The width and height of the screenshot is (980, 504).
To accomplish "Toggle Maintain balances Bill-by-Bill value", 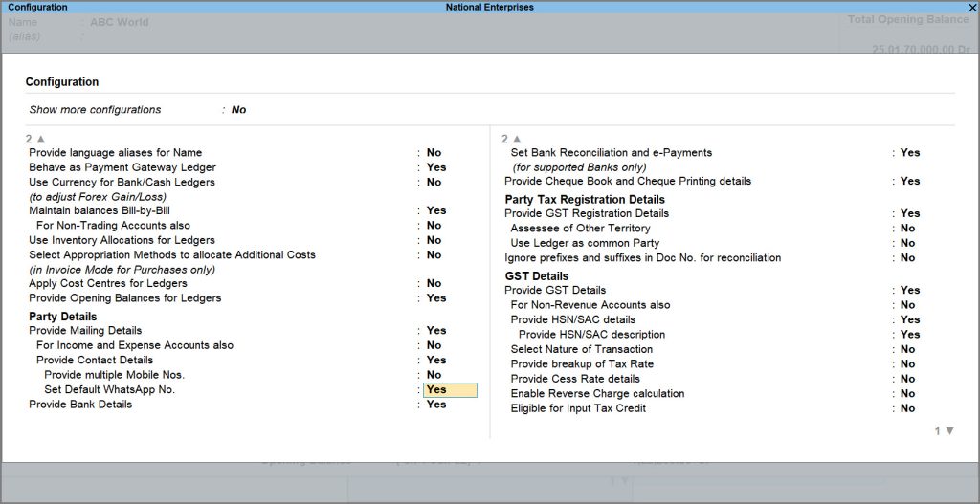I will click(x=436, y=211).
